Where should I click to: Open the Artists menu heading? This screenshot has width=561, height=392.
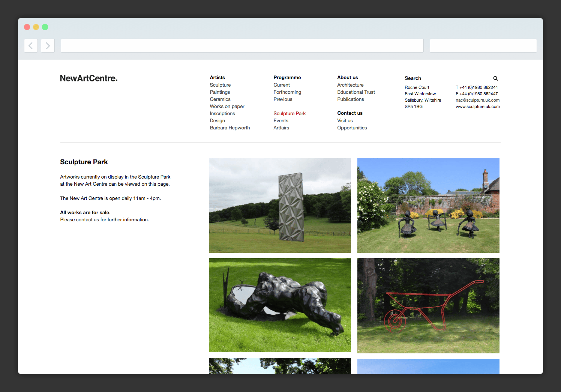point(217,78)
